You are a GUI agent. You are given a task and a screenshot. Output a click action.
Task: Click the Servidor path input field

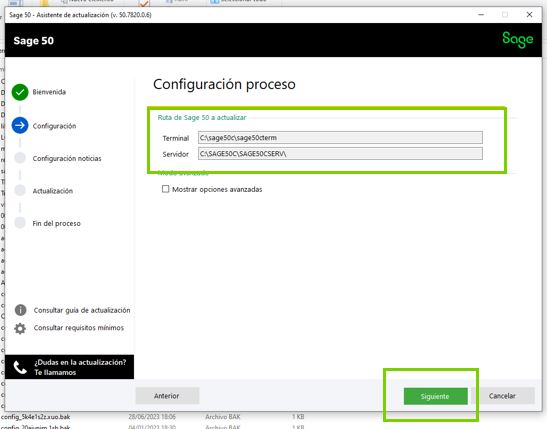(x=340, y=153)
